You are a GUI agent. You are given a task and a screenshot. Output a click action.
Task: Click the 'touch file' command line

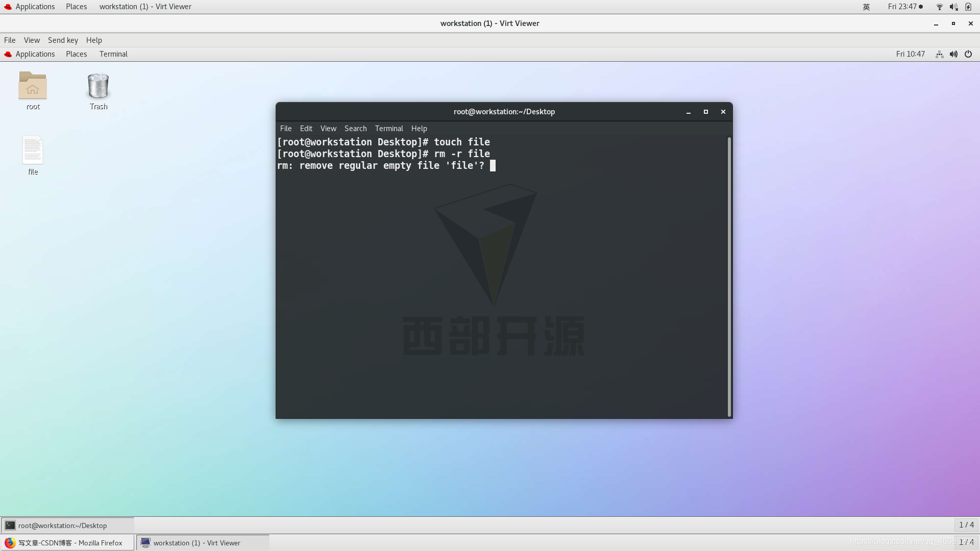[383, 142]
